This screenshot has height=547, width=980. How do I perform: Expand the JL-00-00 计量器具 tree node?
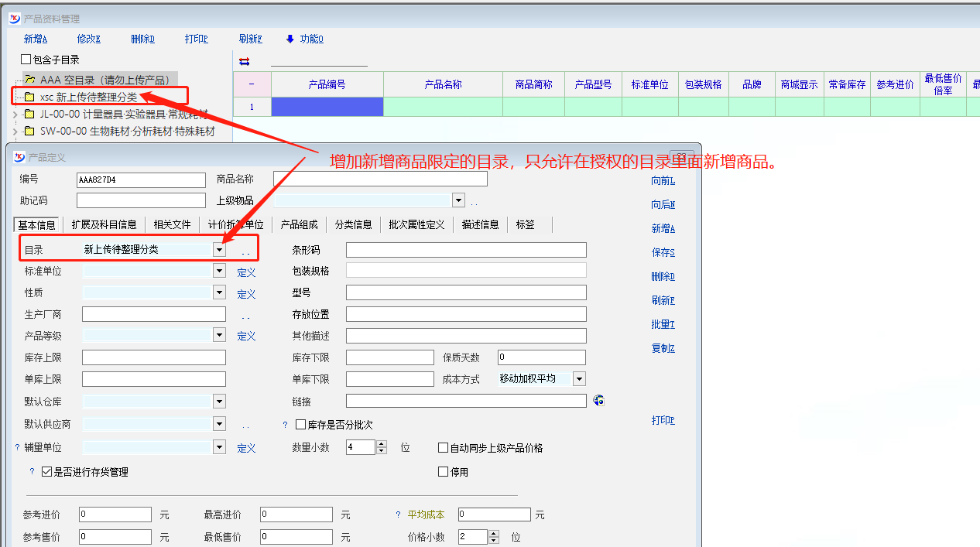15,115
